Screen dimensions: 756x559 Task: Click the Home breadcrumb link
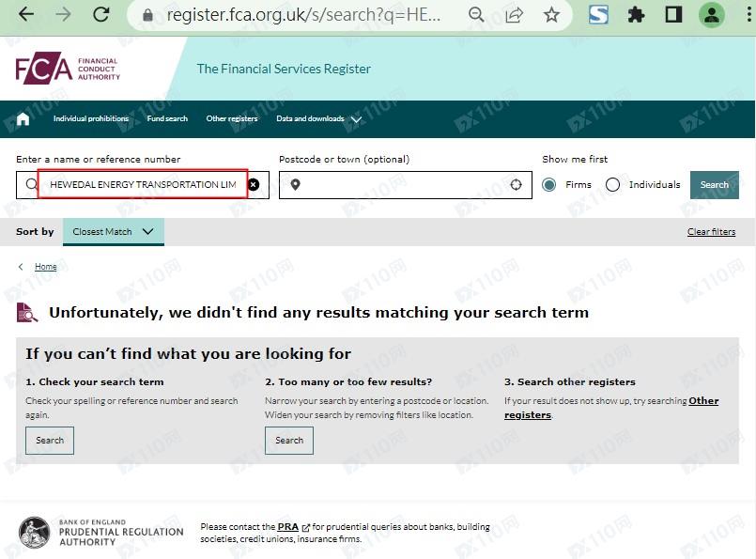pos(46,267)
